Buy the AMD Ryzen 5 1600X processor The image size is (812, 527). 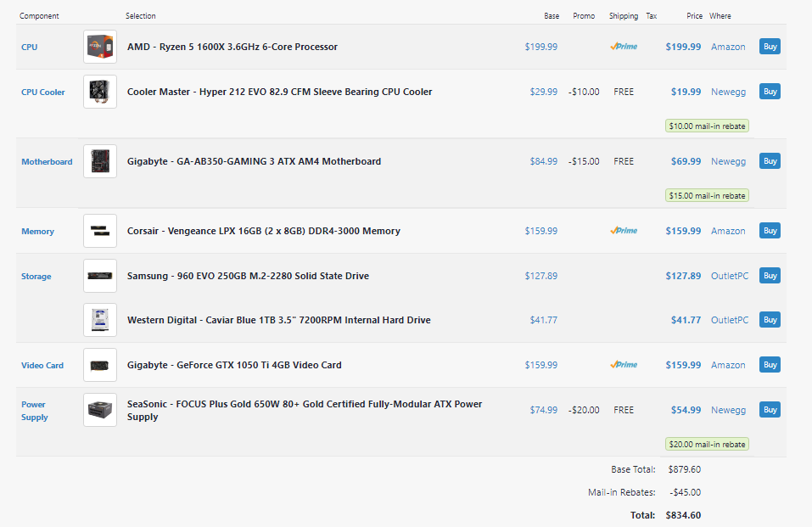click(x=770, y=47)
